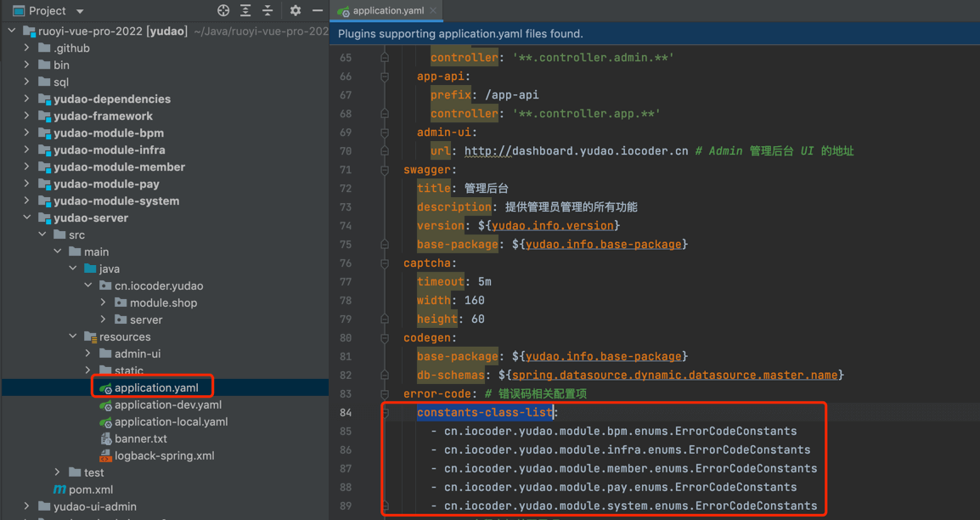Click the locate/select opened file target icon
Viewport: 980px width, 520px height.
[x=223, y=11]
